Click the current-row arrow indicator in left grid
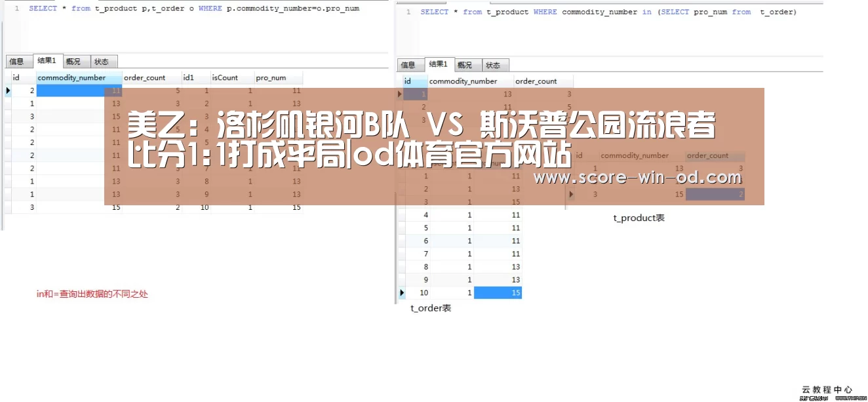 pos(8,90)
